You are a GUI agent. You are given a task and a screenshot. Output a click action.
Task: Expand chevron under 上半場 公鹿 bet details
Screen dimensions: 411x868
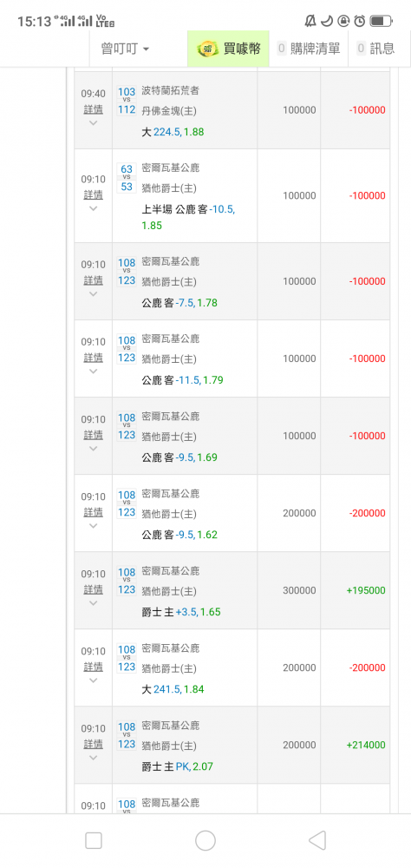pyautogui.click(x=93, y=208)
